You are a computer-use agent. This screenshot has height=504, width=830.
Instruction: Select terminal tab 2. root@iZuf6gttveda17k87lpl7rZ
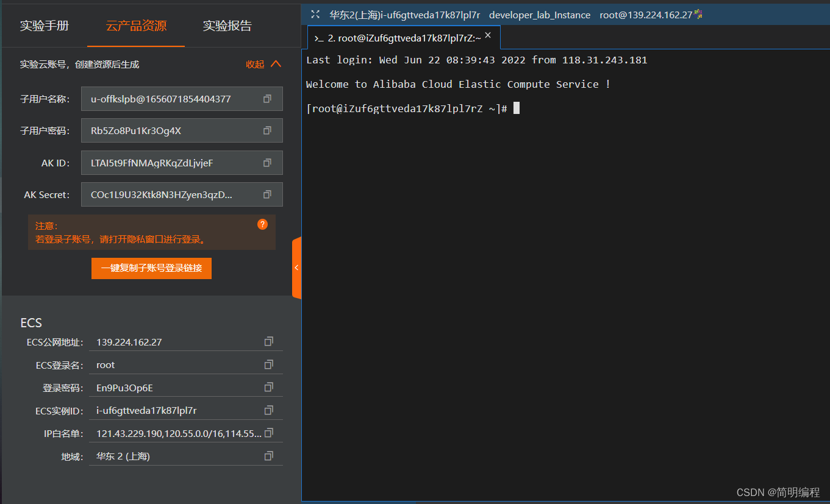[x=404, y=38]
